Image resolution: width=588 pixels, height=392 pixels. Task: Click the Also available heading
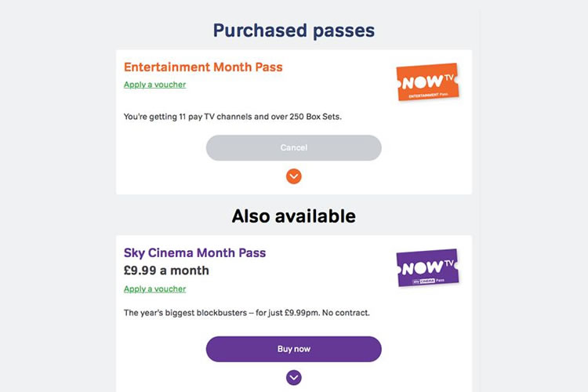(293, 216)
